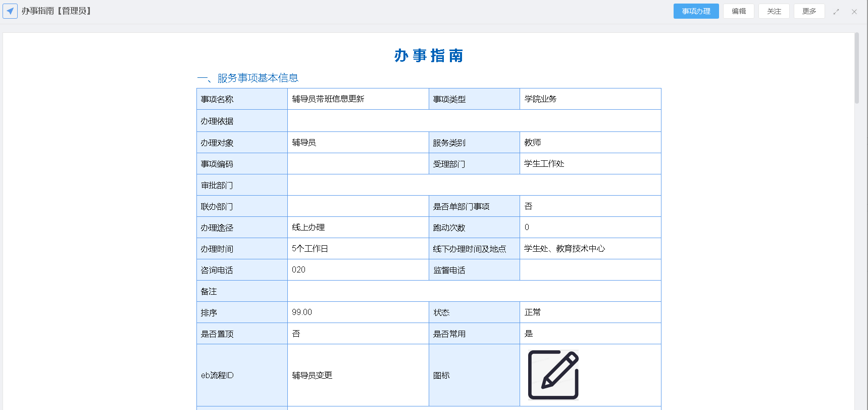This screenshot has height=410, width=868.
Task: Click the 编辑 button
Action: point(738,11)
